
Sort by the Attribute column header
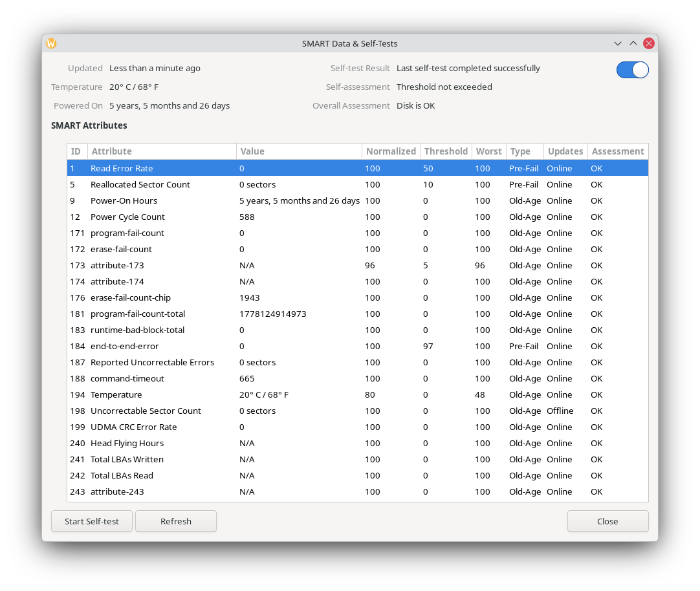[162, 151]
